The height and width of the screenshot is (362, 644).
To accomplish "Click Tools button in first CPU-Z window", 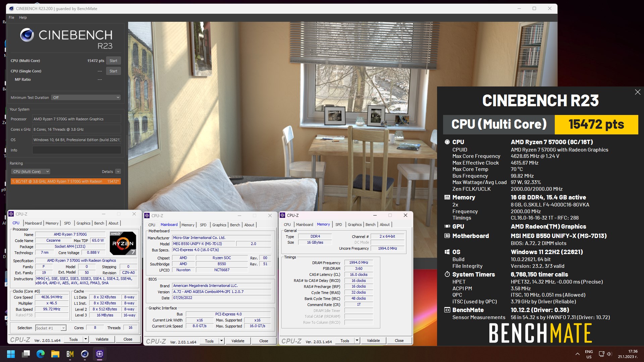I will tap(73, 339).
